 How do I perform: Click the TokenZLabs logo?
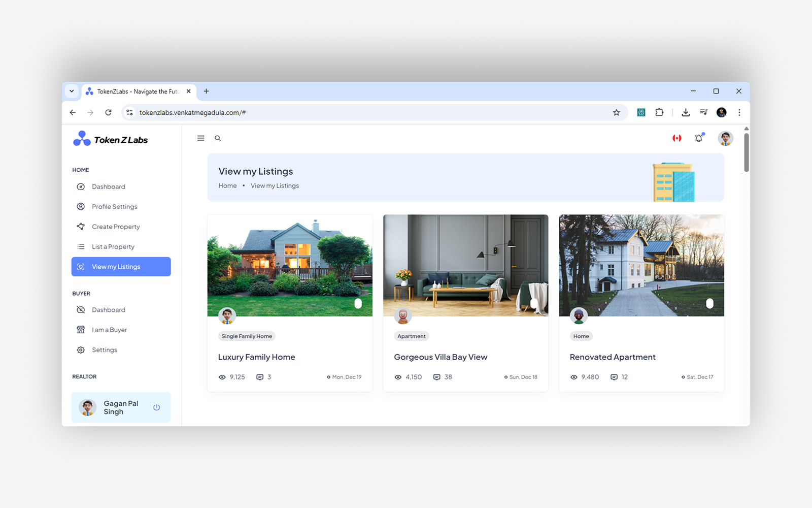point(111,139)
